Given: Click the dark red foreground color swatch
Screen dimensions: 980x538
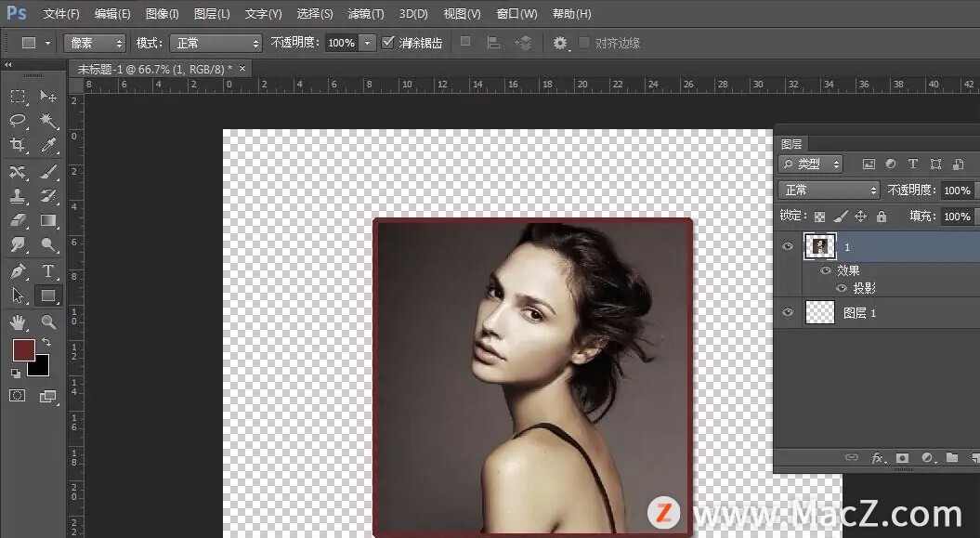Looking at the screenshot, I should [22, 349].
